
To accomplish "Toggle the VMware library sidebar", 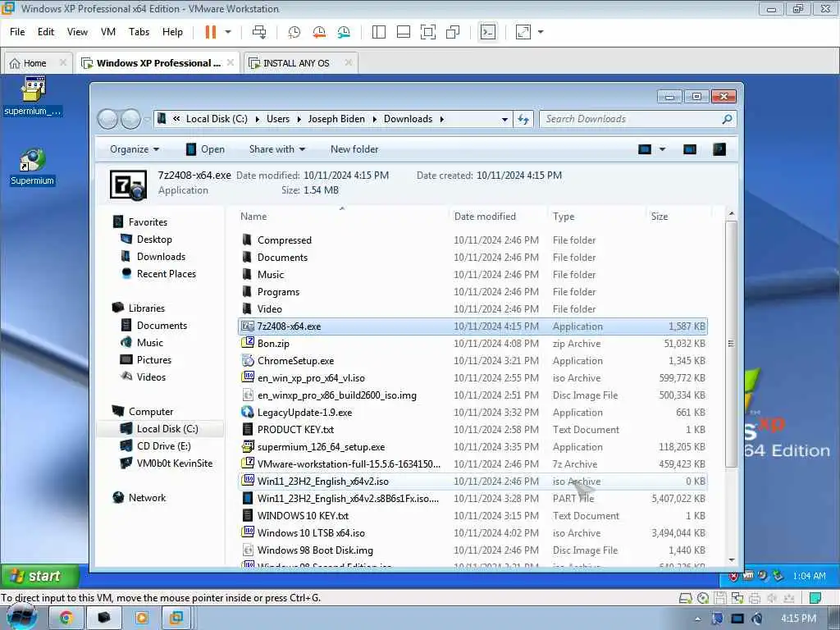I will 379,32.
